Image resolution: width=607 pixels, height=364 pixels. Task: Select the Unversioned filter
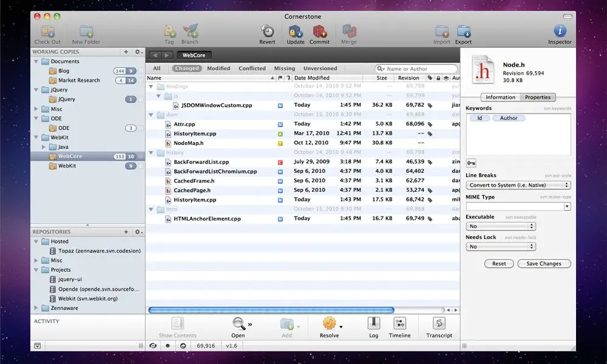point(320,69)
